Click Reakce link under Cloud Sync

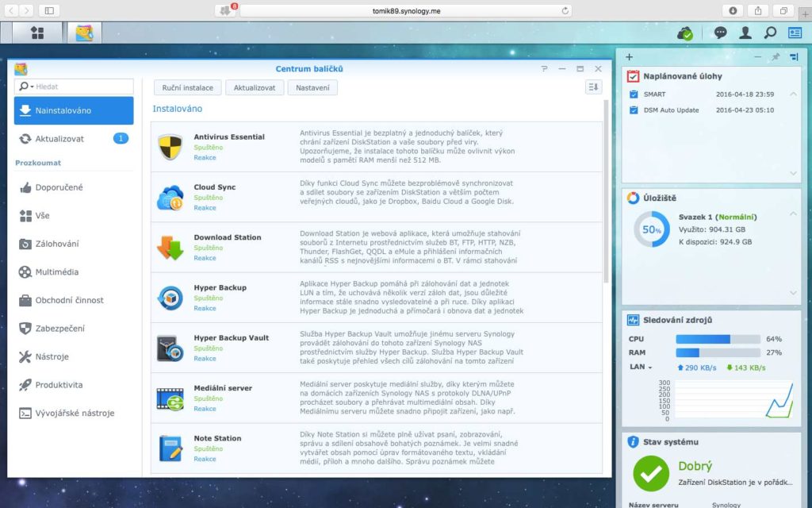[x=205, y=208]
